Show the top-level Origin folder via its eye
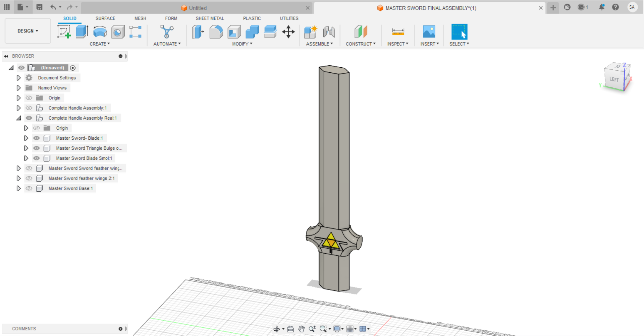Image resolution: width=644 pixels, height=336 pixels. click(x=29, y=98)
